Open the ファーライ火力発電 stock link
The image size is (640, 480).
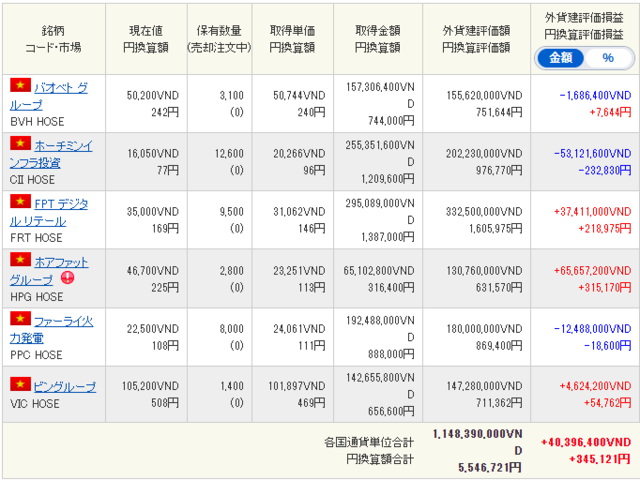[51, 330]
